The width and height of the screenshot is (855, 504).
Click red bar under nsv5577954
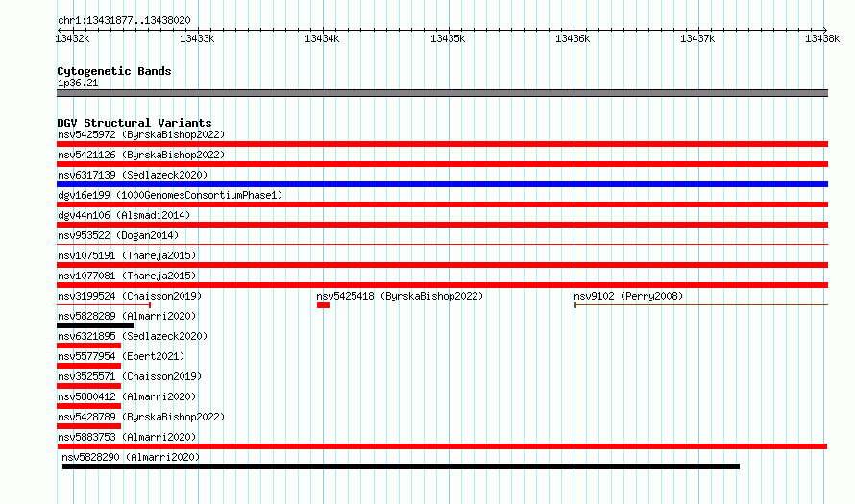pos(89,366)
